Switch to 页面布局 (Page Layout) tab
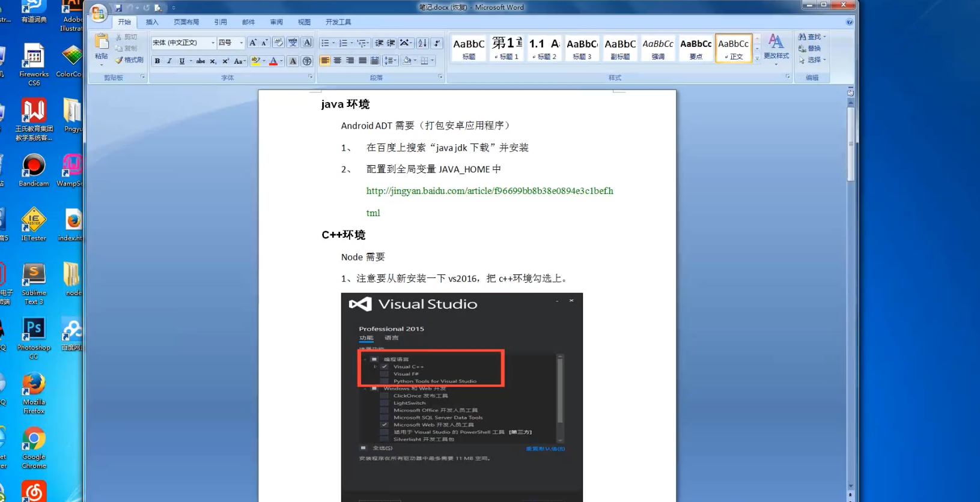This screenshot has height=502, width=980. click(186, 22)
